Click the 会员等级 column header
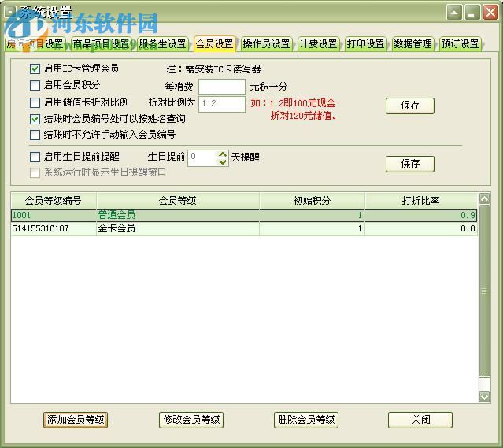Screen dimensions: 503x448 coord(178,201)
